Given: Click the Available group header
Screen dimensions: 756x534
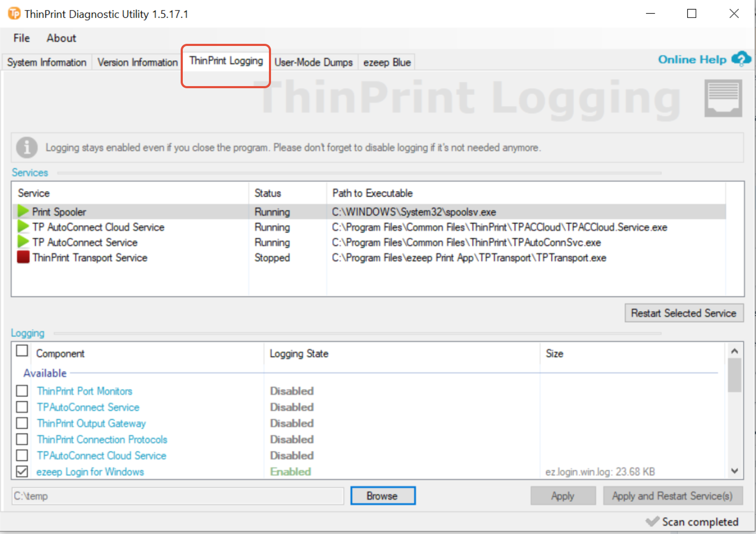Looking at the screenshot, I should [x=45, y=373].
